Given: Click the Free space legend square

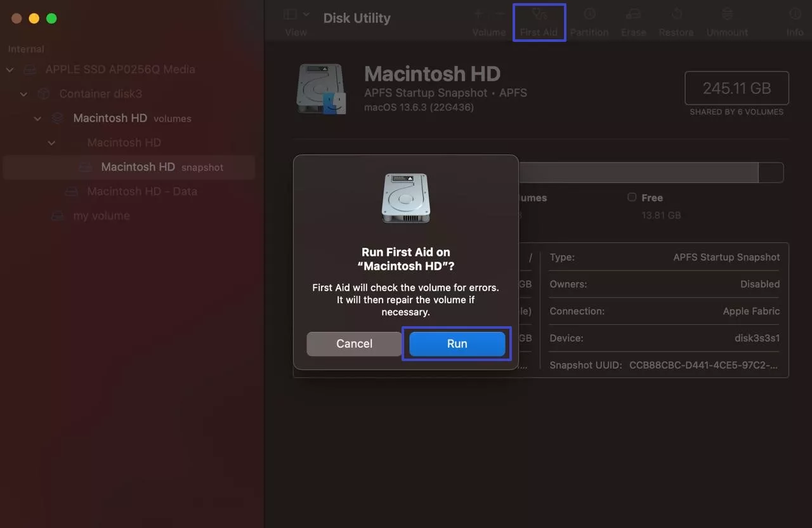Looking at the screenshot, I should 632,197.
